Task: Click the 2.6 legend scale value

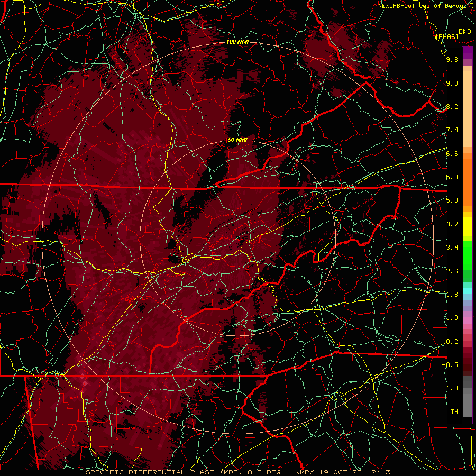Action: 452,271
